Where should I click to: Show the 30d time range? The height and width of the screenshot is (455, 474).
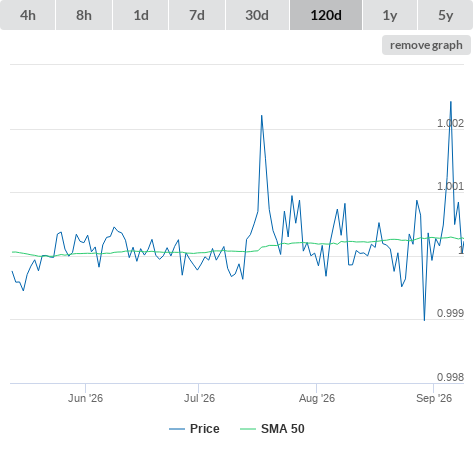coord(257,15)
